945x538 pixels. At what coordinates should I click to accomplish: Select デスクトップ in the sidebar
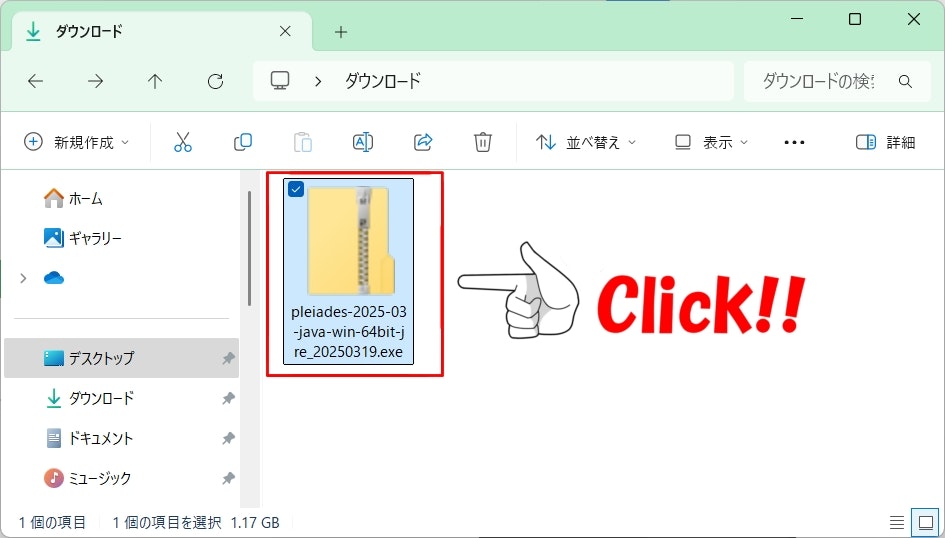pos(121,358)
